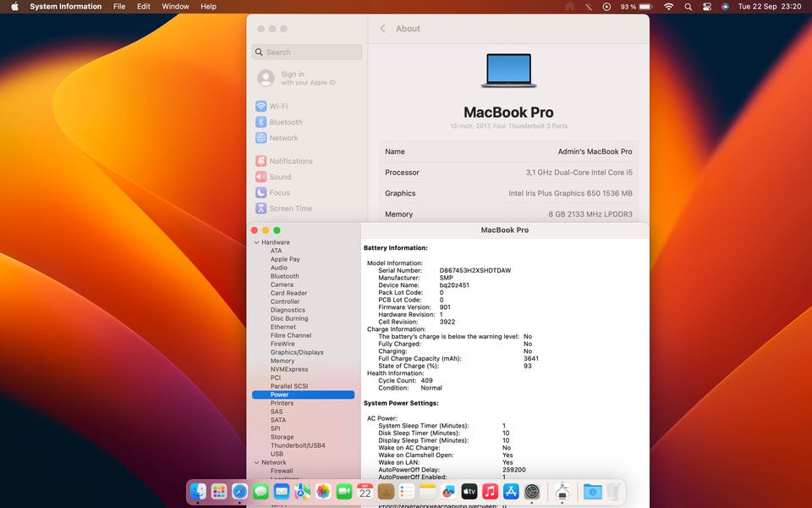
Task: Open Launchpad in the Dock
Action: [219, 491]
